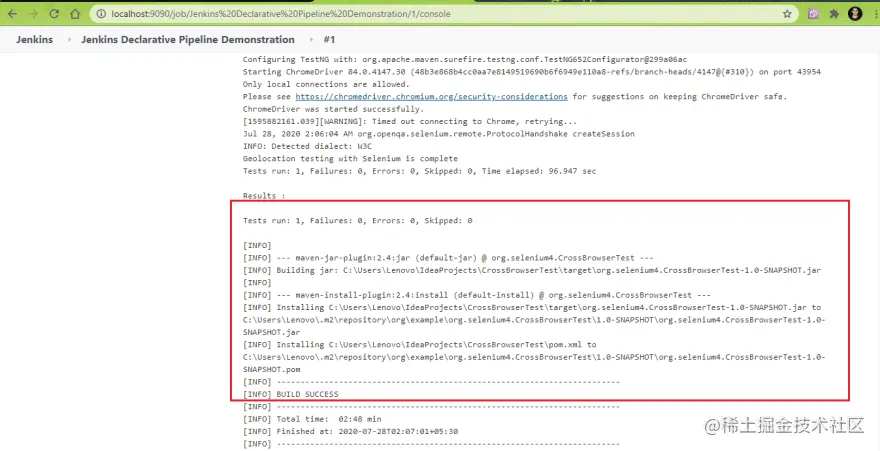Open build #1 breadcrumb
880x451 pixels.
329,40
